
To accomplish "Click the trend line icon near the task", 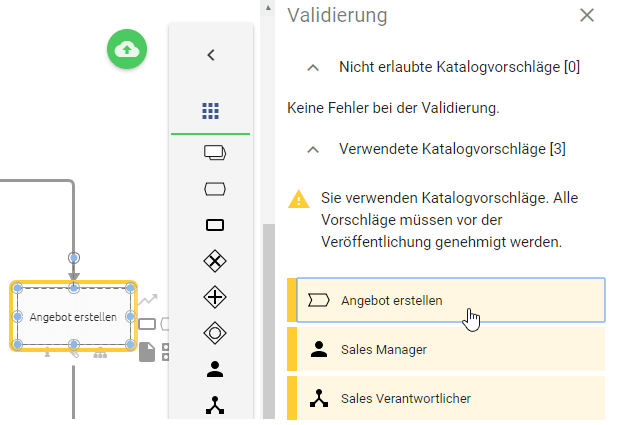I will click(x=148, y=299).
